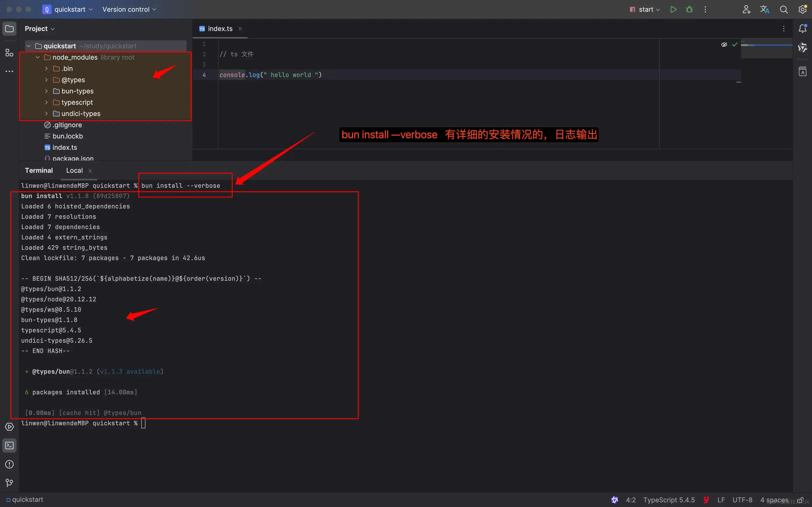The width and height of the screenshot is (812, 507).
Task: Open the Structure tool window icon
Action: pos(9,53)
